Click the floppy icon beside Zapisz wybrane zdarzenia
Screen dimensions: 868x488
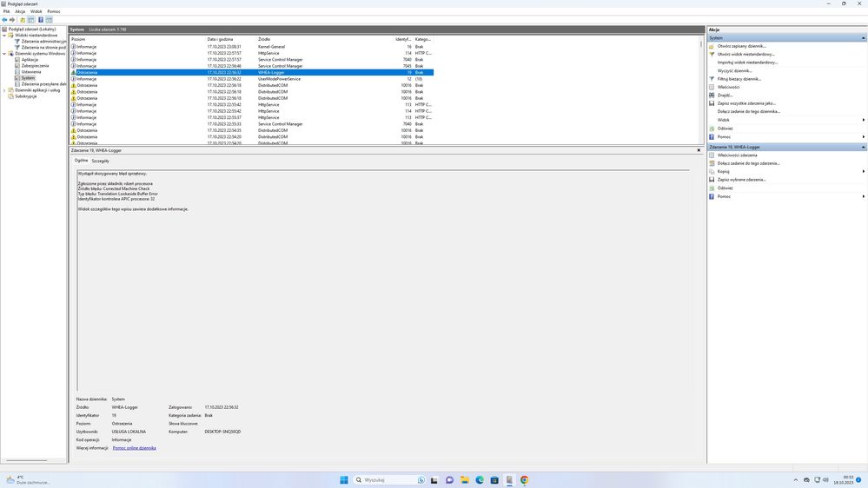tap(712, 179)
